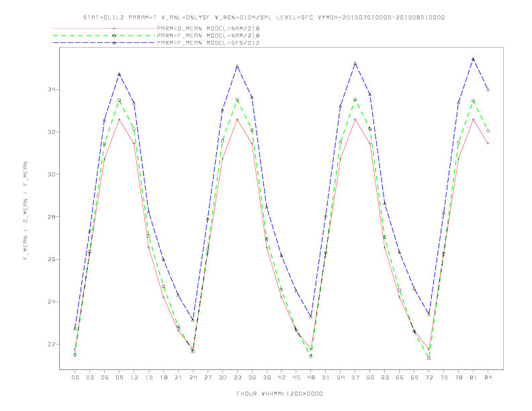Click x-axis tick label 57
The image size is (532, 411).
[355, 377]
